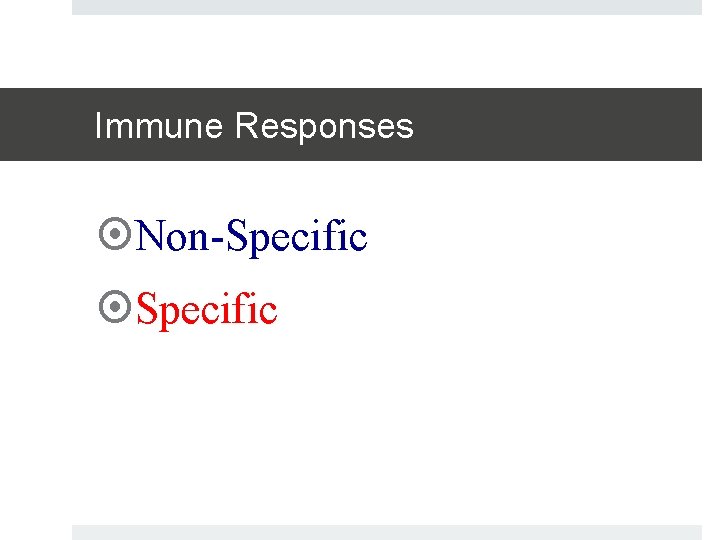
Task: Click the light gray bar at slide bottom
Action: click(386, 532)
